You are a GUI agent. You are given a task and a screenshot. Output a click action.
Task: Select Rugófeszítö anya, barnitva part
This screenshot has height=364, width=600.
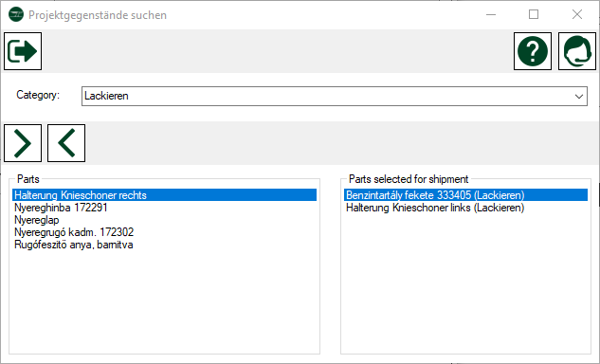click(x=164, y=245)
